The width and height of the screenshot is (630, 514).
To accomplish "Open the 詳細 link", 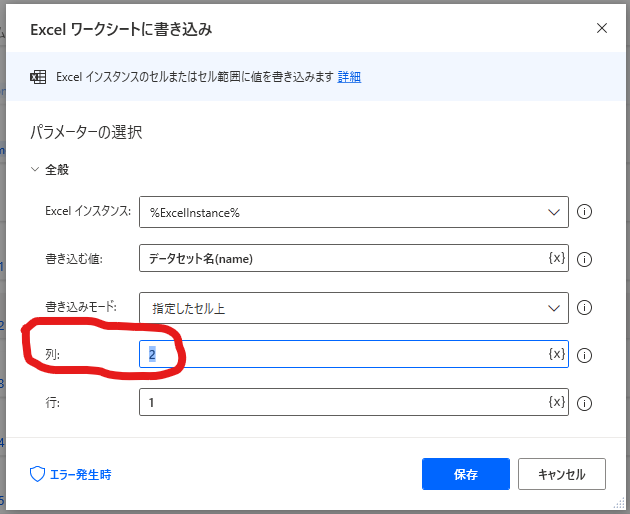I will point(349,77).
